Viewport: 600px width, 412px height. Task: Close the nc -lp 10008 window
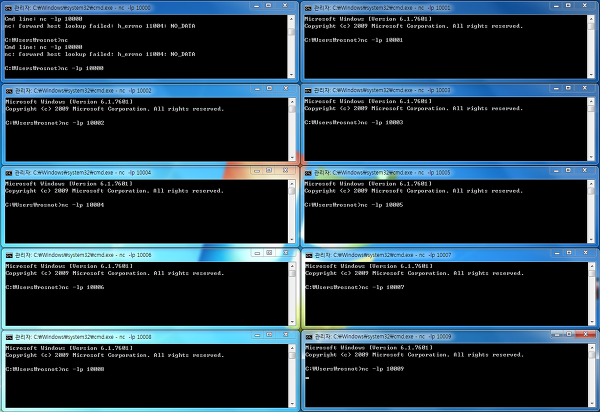point(285,335)
